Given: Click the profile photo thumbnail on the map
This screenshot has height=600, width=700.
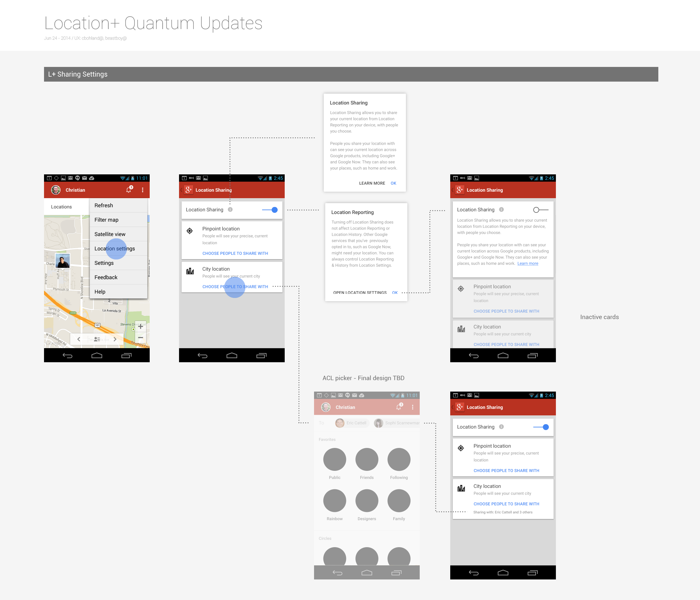Looking at the screenshot, I should pos(63,261).
